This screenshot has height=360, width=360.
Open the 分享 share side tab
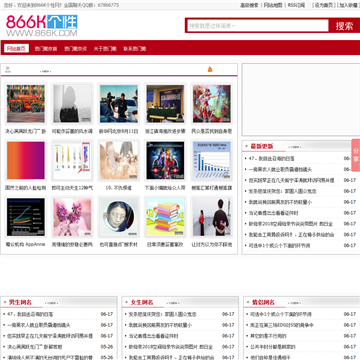point(356,155)
